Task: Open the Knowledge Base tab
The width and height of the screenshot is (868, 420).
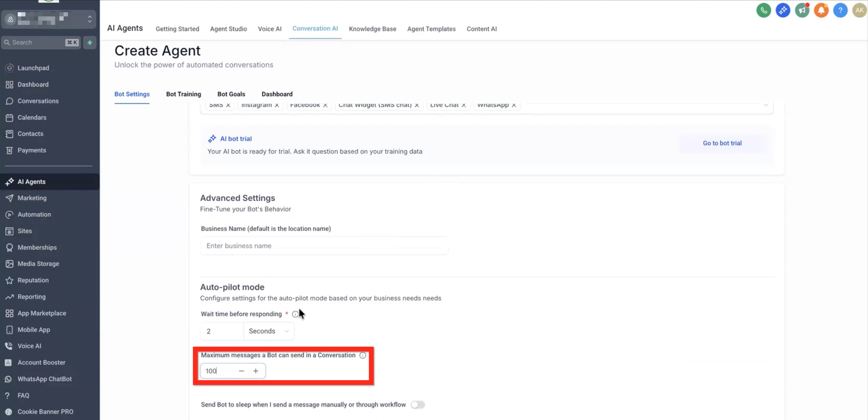Action: click(x=372, y=29)
